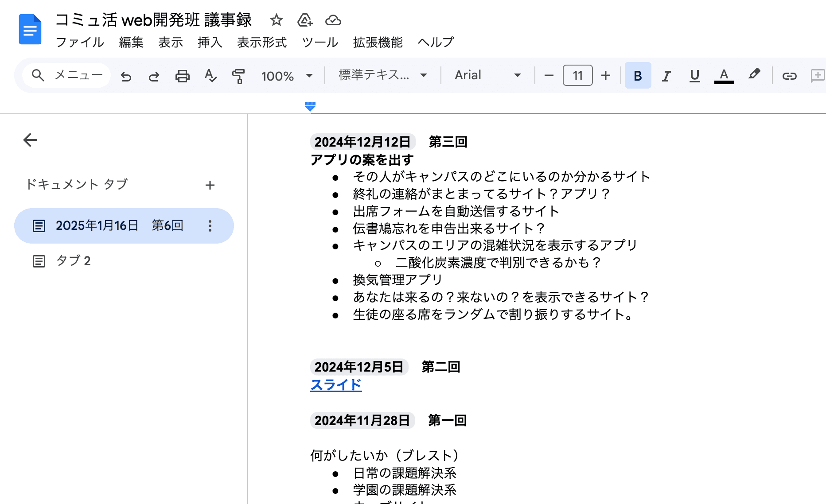Viewport: 826px width, 504px height.
Task: Switch to タブ 2
Action: [74, 261]
